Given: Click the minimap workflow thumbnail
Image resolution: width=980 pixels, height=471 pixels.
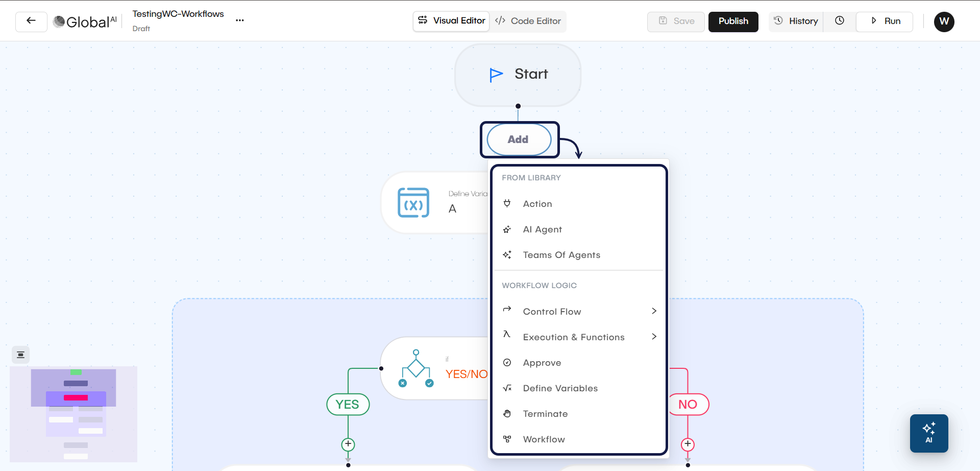Looking at the screenshot, I should click(x=73, y=414).
